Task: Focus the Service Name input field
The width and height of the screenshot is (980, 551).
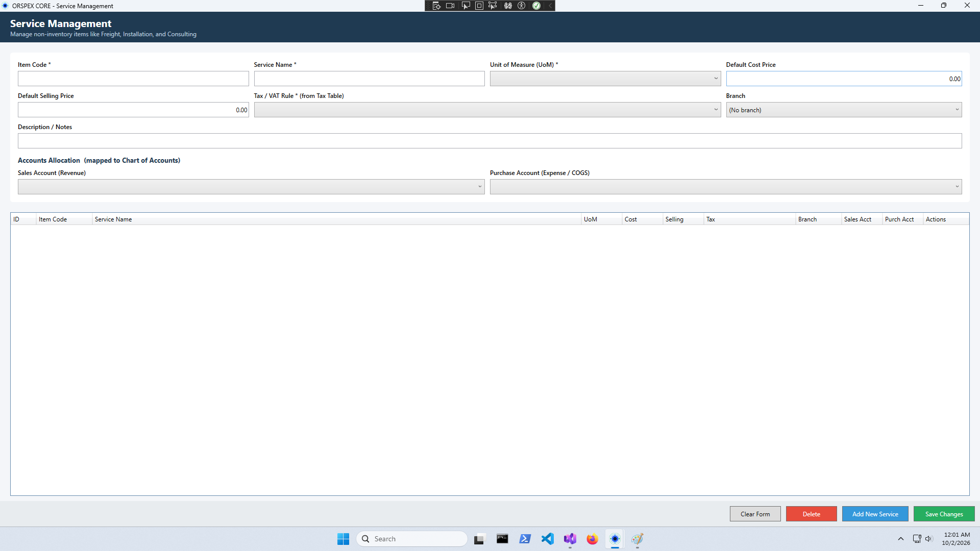Action: coord(369,79)
